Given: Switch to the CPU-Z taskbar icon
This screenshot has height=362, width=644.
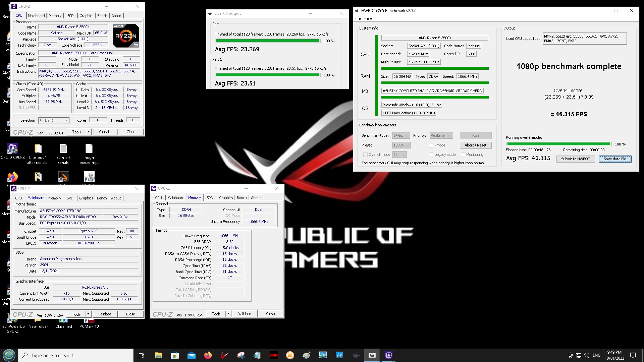Looking at the screenshot, I should [x=388, y=355].
